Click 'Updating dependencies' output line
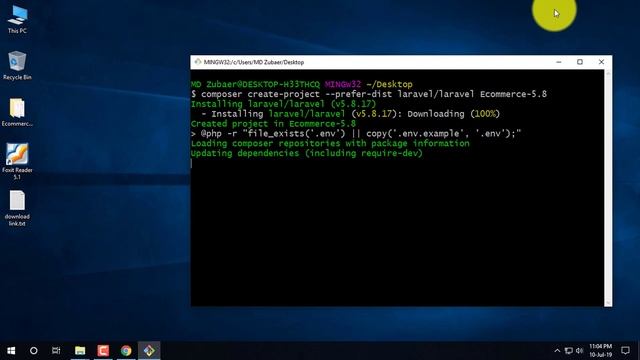Image resolution: width=640 pixels, height=360 pixels. pyautogui.click(x=307, y=153)
